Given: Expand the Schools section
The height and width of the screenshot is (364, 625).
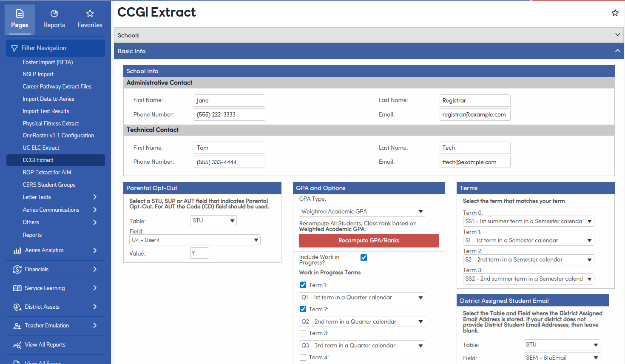Looking at the screenshot, I should pyautogui.click(x=369, y=35).
